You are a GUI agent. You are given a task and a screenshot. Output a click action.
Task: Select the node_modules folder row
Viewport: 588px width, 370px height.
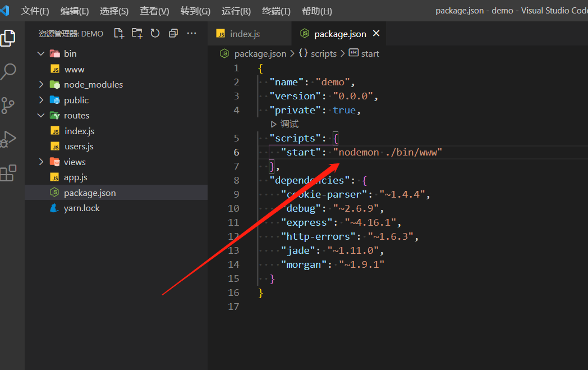coord(116,84)
